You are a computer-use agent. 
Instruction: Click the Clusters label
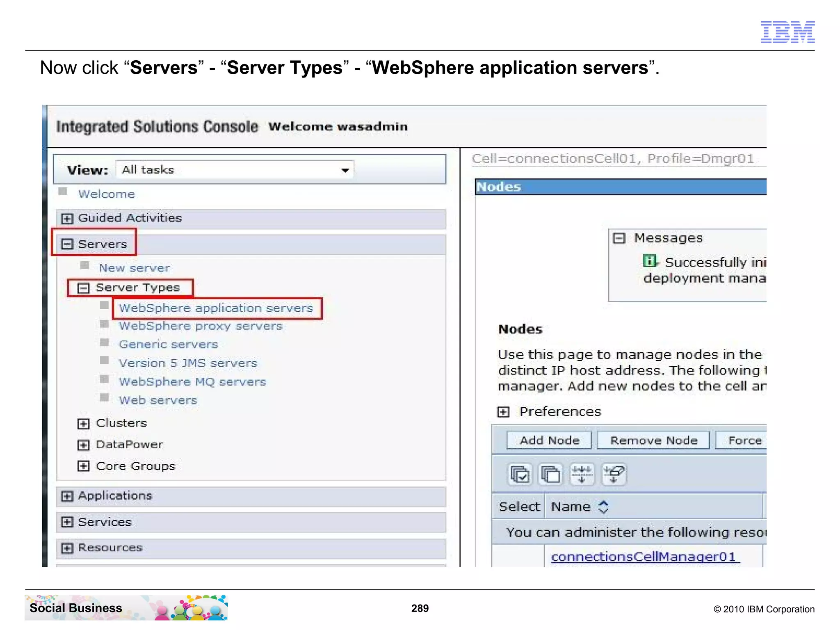(121, 423)
